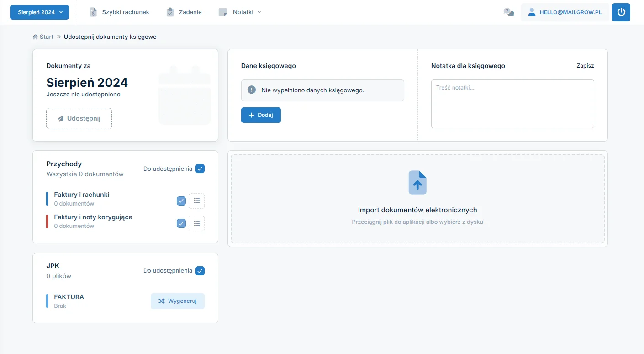Image resolution: width=644 pixels, height=354 pixels.
Task: Toggle Przychody 'Do udostępnienia' checkbox
Action: (x=200, y=169)
